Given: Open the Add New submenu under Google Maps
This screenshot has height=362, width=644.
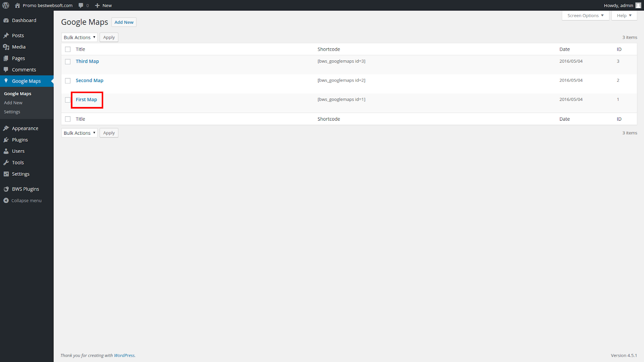Looking at the screenshot, I should pos(13,103).
